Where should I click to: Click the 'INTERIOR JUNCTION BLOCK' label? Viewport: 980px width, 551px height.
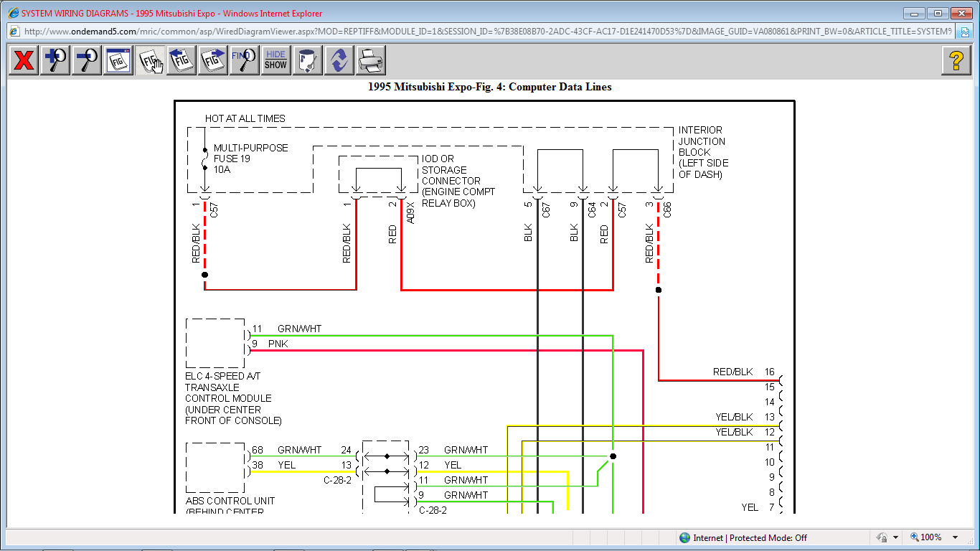click(702, 141)
